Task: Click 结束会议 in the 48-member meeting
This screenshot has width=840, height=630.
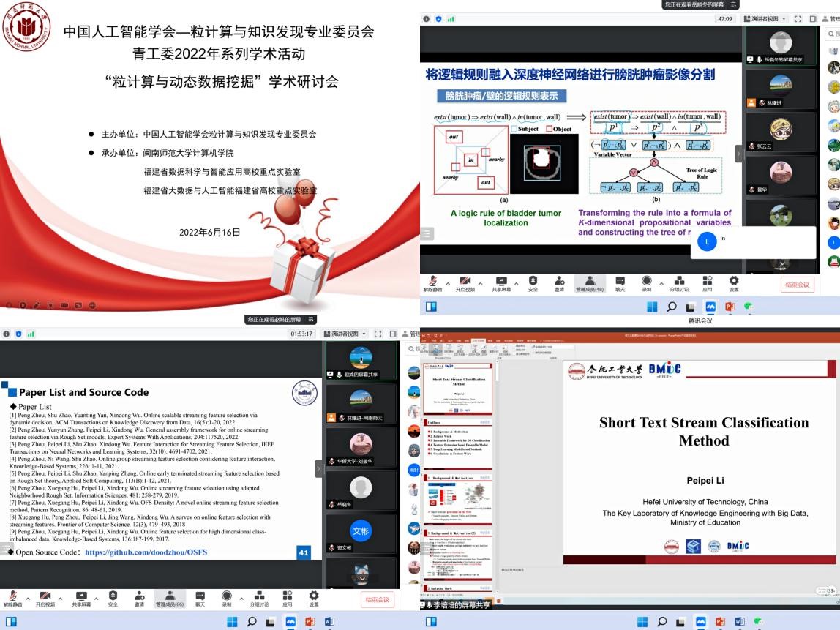Action: [797, 284]
